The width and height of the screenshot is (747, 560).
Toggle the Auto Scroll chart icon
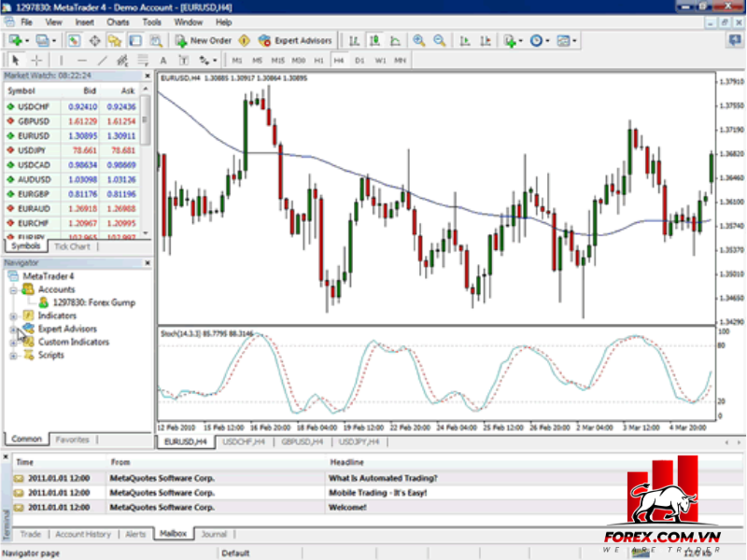pyautogui.click(x=465, y=40)
